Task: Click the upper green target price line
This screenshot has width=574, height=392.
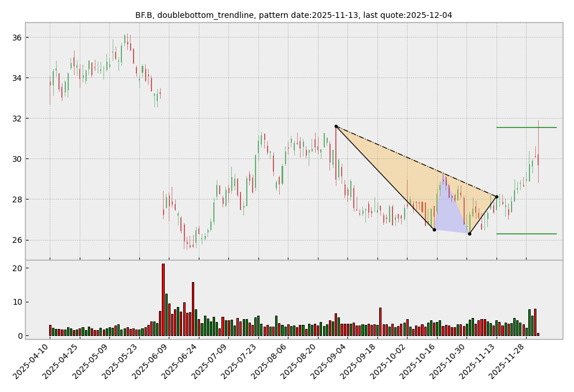Action: [526, 127]
